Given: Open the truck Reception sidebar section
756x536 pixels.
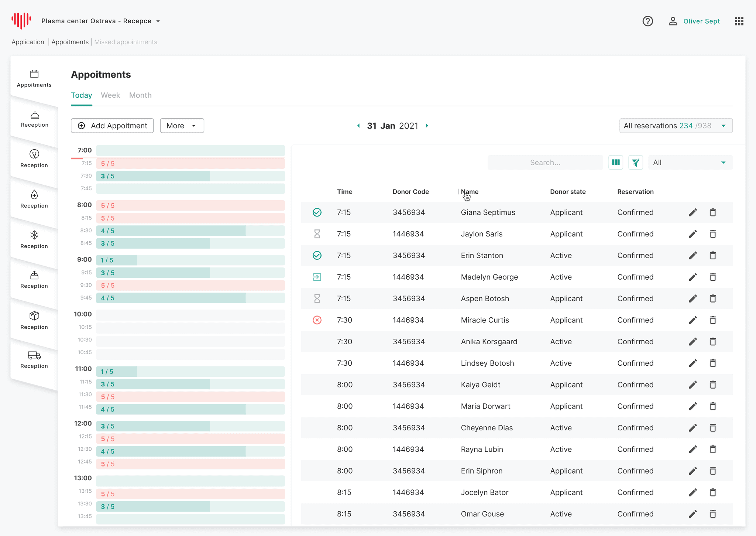Looking at the screenshot, I should click(34, 359).
